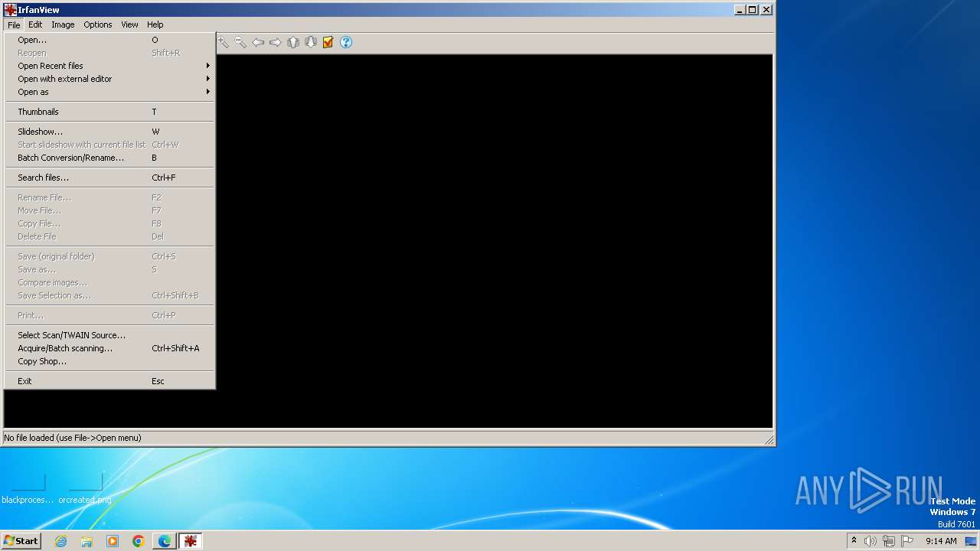Click the Zoom In magnifier icon

tap(223, 42)
